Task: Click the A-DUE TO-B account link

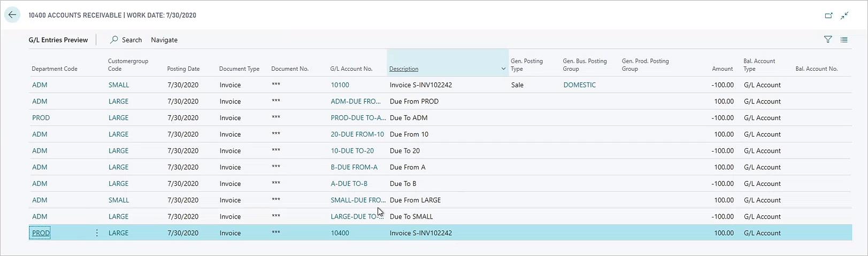Action: [349, 184]
